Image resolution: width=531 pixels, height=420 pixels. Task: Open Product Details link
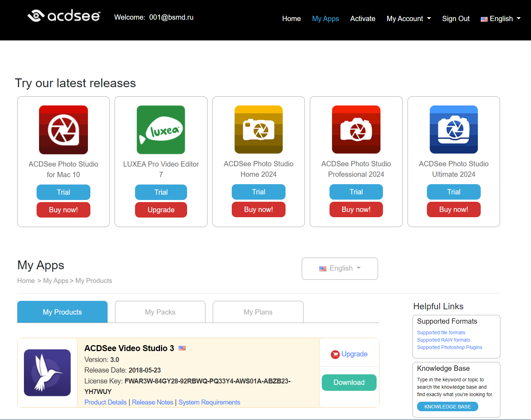click(105, 402)
